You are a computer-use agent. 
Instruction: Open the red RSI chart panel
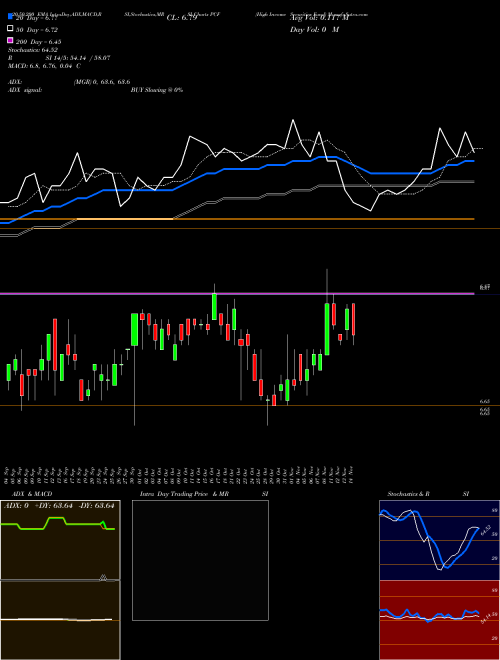point(439,620)
